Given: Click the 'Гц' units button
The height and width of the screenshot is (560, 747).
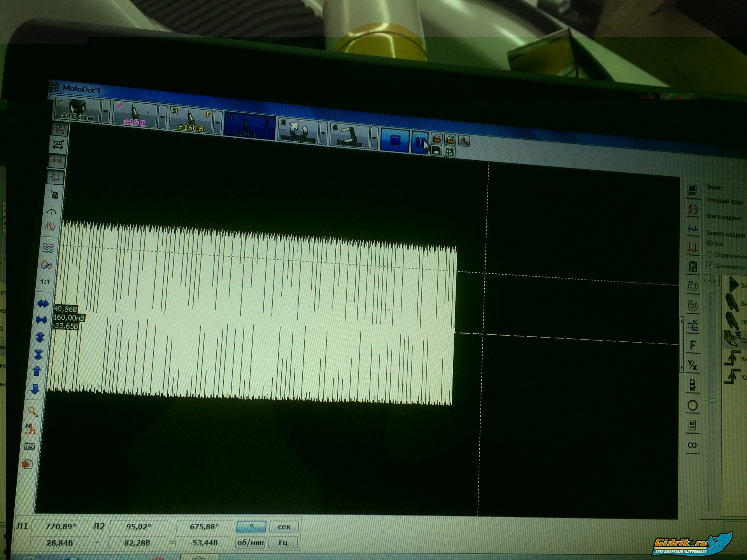Looking at the screenshot, I should pos(283,542).
